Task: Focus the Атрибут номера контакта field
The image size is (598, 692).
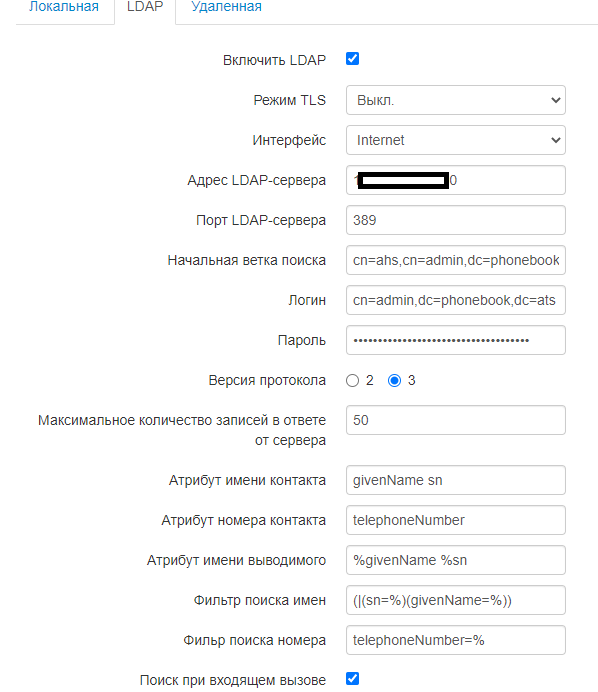Action: (455, 520)
